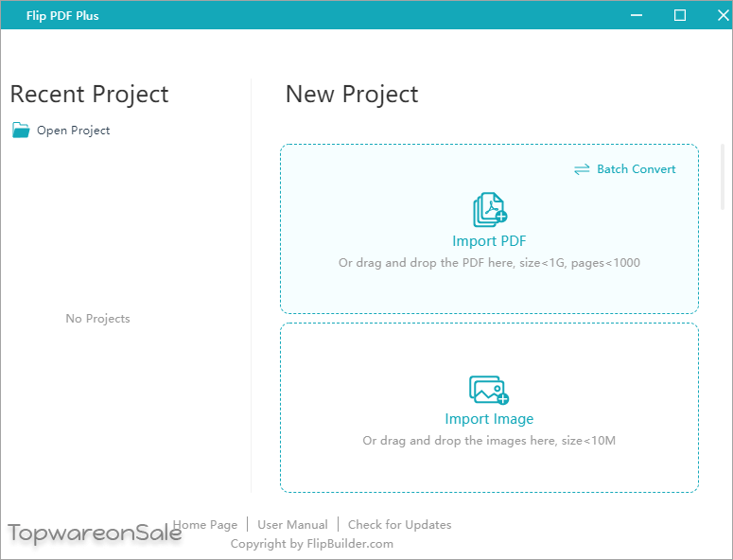Select the Import PDF label
Screen dimensions: 733x560
489,241
